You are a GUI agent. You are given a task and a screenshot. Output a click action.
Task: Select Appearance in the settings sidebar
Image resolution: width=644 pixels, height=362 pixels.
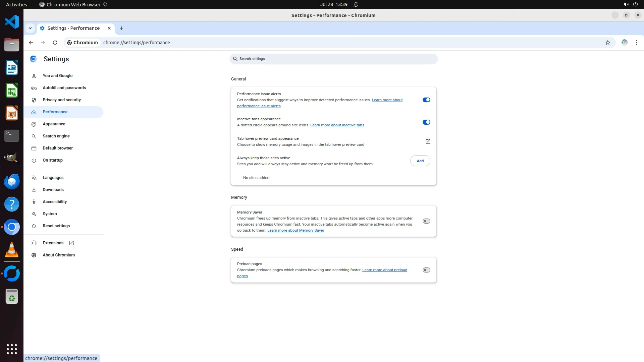click(54, 124)
